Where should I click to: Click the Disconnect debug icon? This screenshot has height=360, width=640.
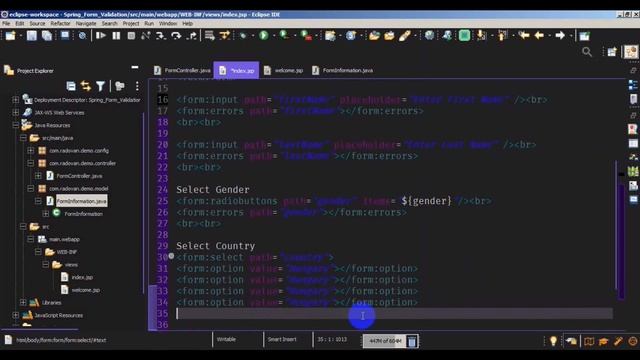point(145,36)
